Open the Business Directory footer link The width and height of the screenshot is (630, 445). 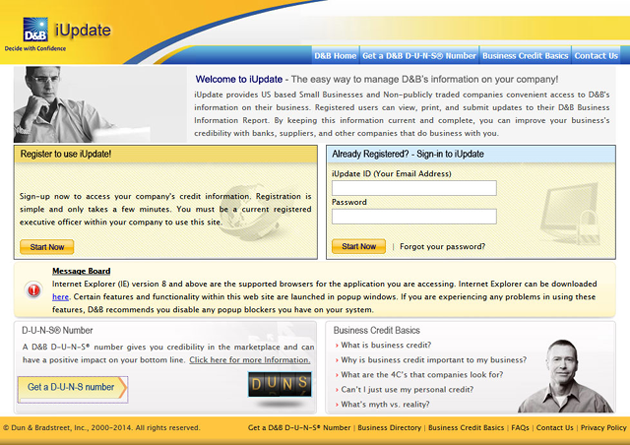coord(390,428)
